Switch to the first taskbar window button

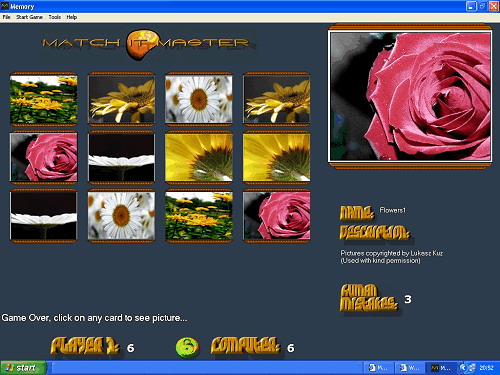point(378,368)
